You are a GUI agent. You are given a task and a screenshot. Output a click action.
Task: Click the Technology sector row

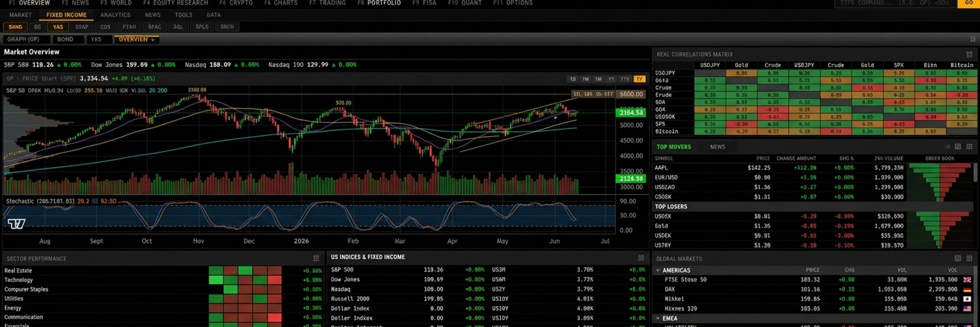tap(163, 280)
